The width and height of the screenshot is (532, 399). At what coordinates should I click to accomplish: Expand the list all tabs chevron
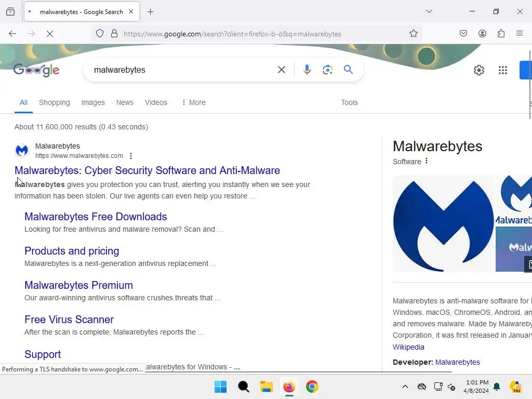[x=429, y=11]
